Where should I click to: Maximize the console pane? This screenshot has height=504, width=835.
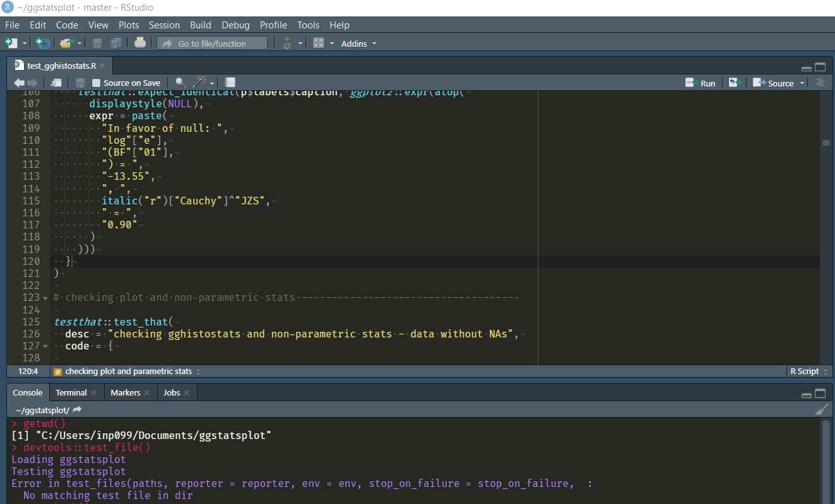point(820,394)
